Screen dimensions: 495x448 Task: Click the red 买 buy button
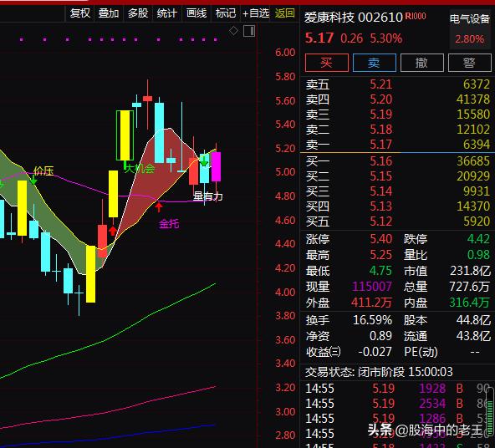click(x=327, y=63)
